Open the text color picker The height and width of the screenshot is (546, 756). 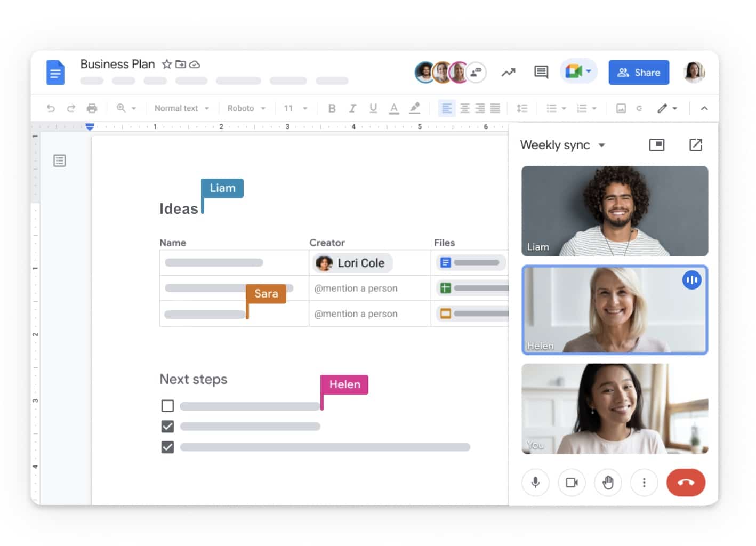pos(393,108)
